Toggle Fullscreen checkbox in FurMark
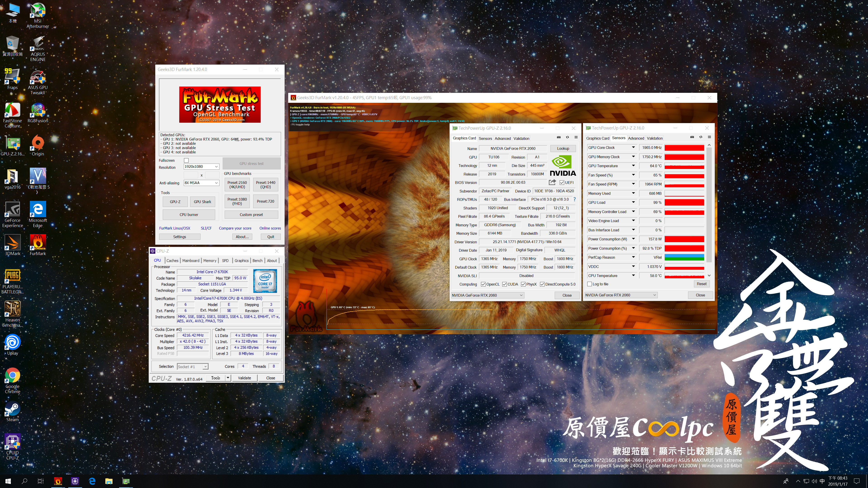 pyautogui.click(x=186, y=160)
